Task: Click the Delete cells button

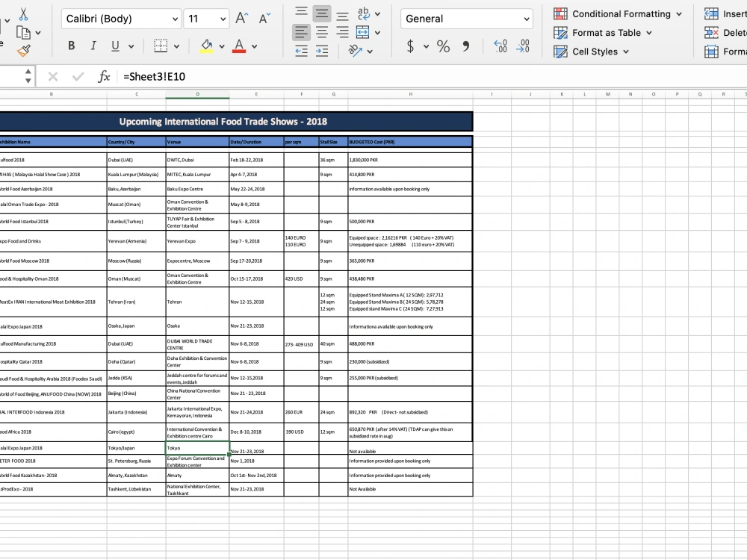Action: click(x=725, y=33)
